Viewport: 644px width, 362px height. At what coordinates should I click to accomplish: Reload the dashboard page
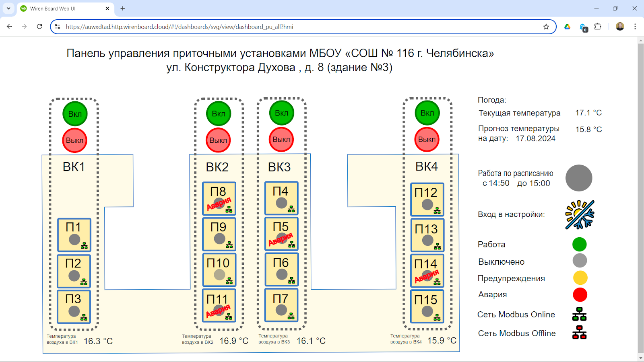coord(39,27)
